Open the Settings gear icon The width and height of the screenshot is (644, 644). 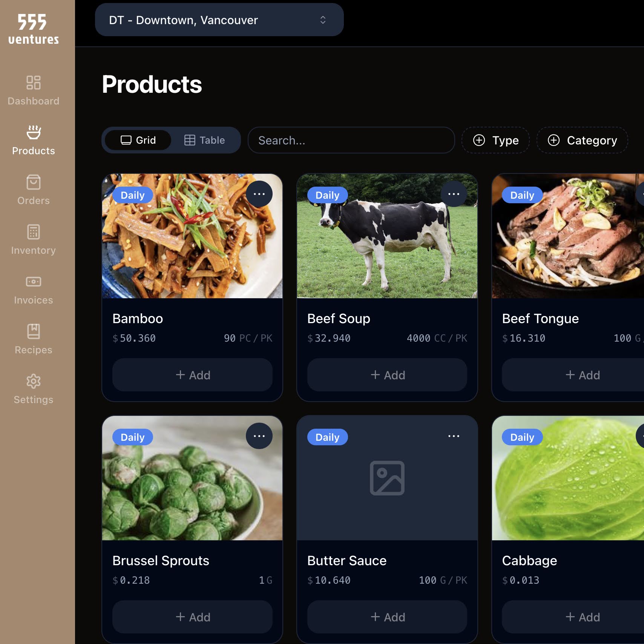pos(34,381)
